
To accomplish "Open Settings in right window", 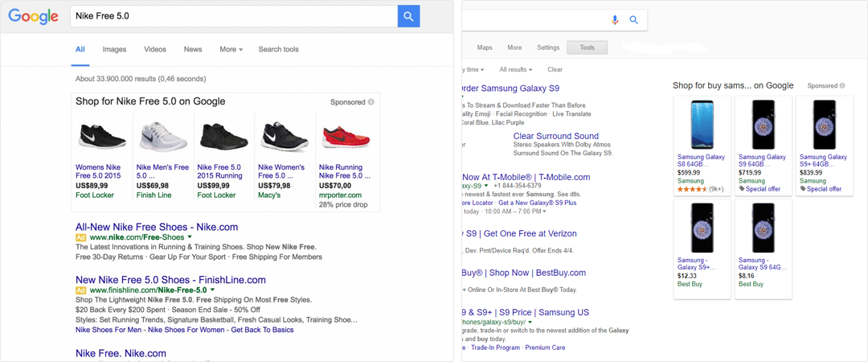I will pos(548,47).
